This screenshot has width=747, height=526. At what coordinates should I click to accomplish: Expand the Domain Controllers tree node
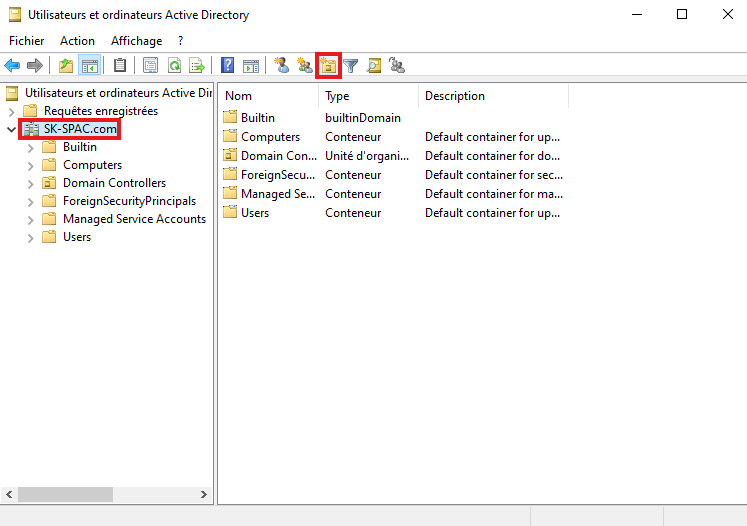click(30, 183)
